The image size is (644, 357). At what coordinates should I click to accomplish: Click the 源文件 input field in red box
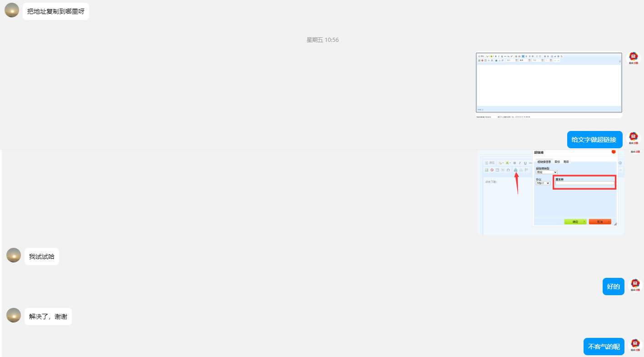point(584,183)
